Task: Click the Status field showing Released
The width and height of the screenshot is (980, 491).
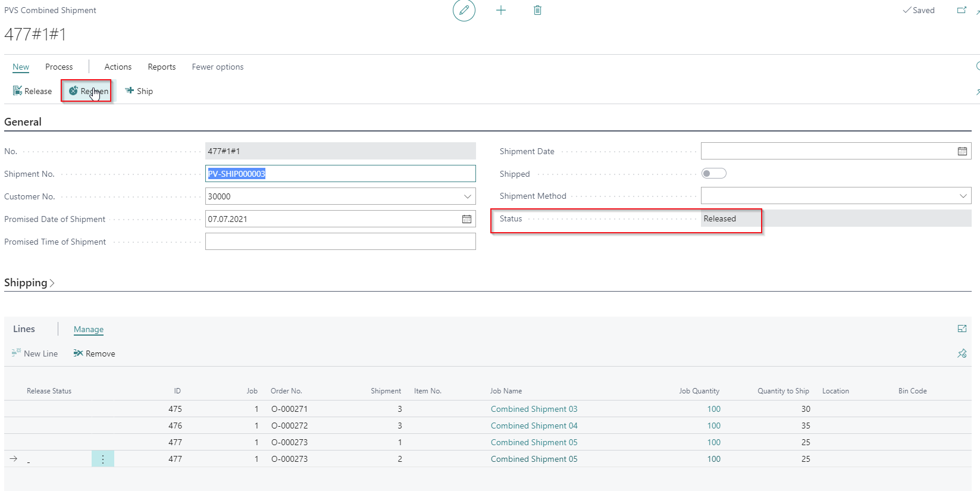Action: pyautogui.click(x=836, y=218)
